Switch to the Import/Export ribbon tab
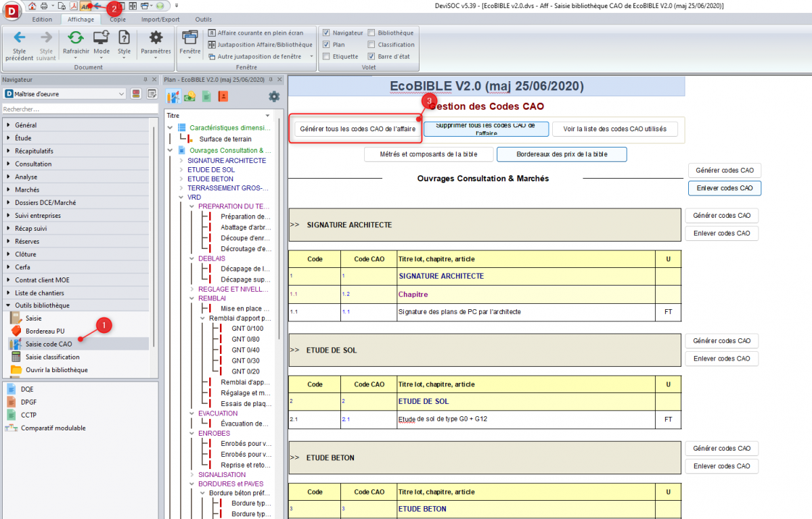Viewport: 812px width, 519px height. pyautogui.click(x=160, y=20)
